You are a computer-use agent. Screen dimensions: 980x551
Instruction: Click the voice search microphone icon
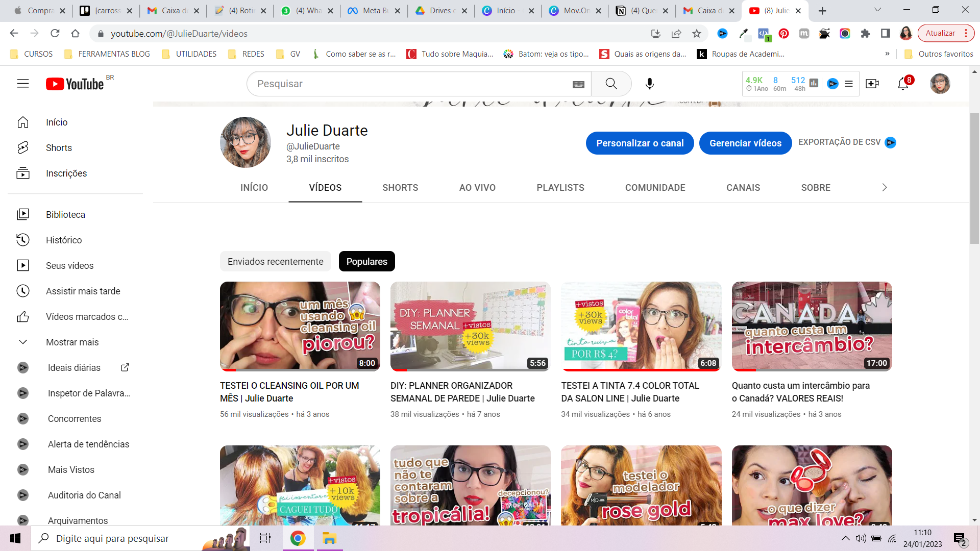coord(649,84)
